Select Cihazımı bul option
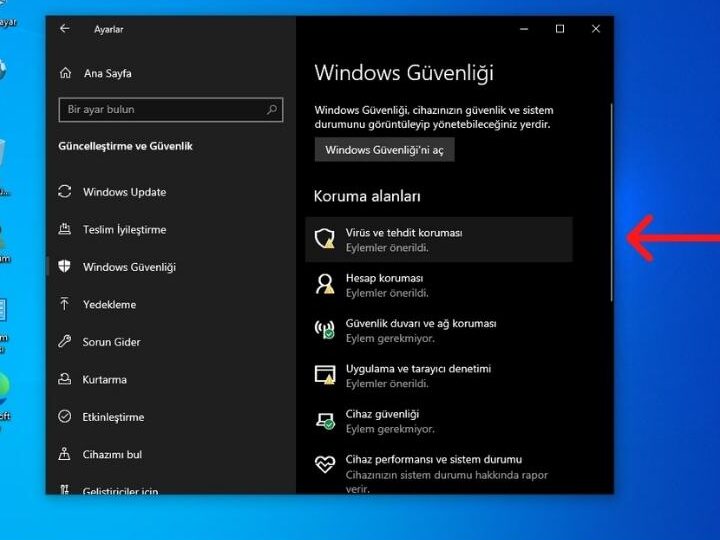Image resolution: width=720 pixels, height=540 pixels. (112, 455)
